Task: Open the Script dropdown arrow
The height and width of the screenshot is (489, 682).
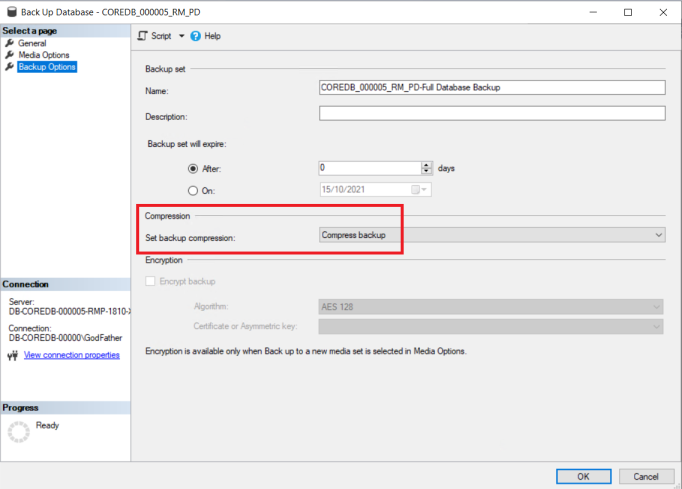Action: pyautogui.click(x=182, y=36)
